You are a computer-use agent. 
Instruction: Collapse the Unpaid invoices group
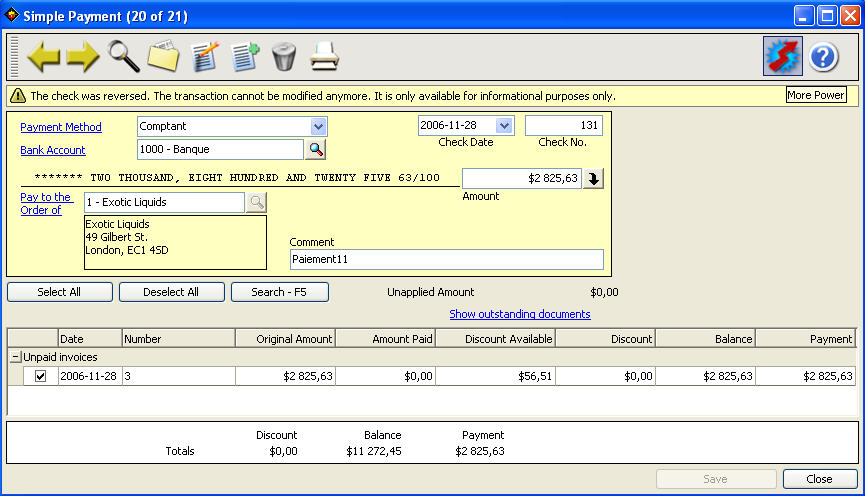click(x=15, y=357)
